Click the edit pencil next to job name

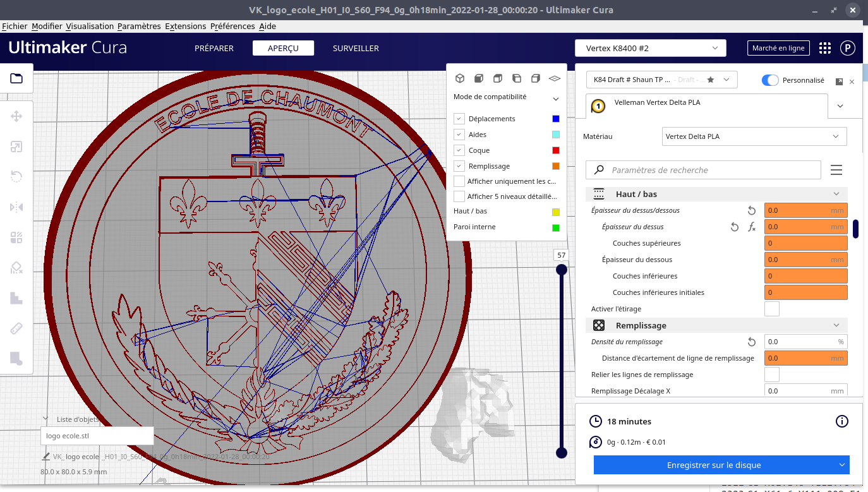tap(46, 456)
